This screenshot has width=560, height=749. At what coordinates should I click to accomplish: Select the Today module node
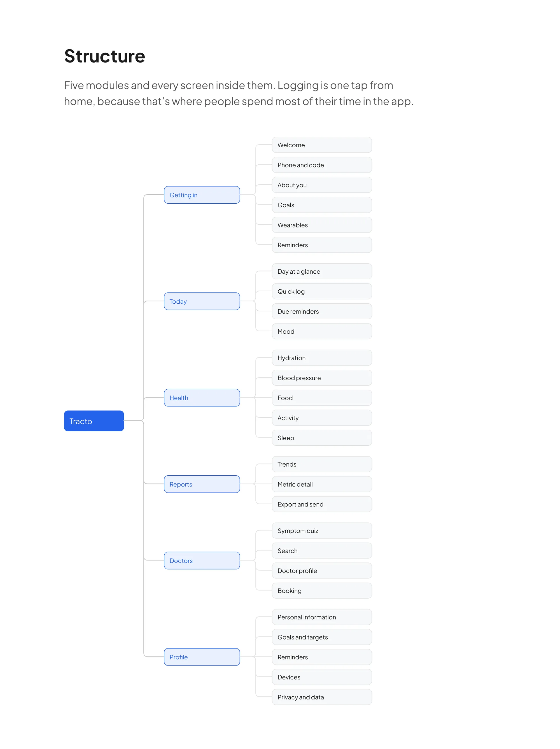pos(202,301)
